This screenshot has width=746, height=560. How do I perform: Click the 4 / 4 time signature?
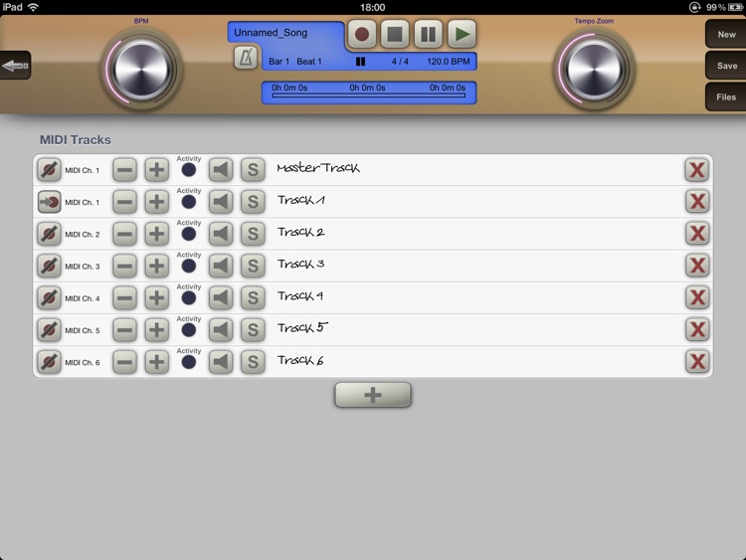400,62
